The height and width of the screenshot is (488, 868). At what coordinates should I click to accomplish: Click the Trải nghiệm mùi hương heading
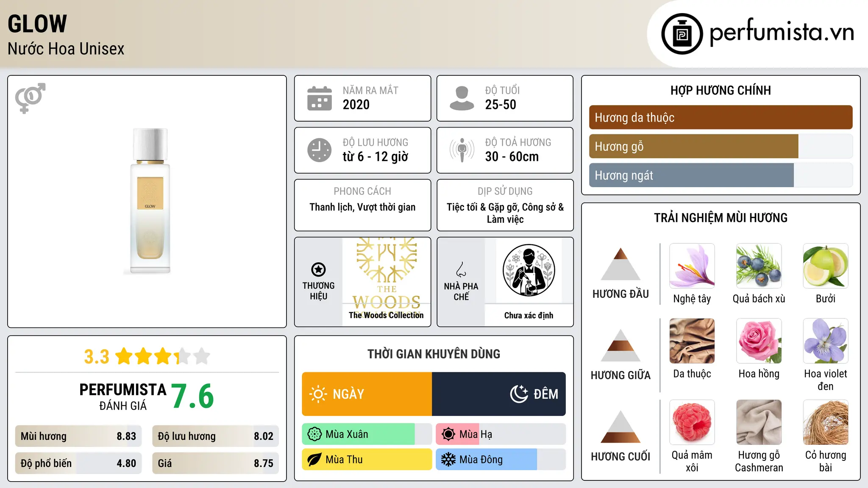(721, 218)
